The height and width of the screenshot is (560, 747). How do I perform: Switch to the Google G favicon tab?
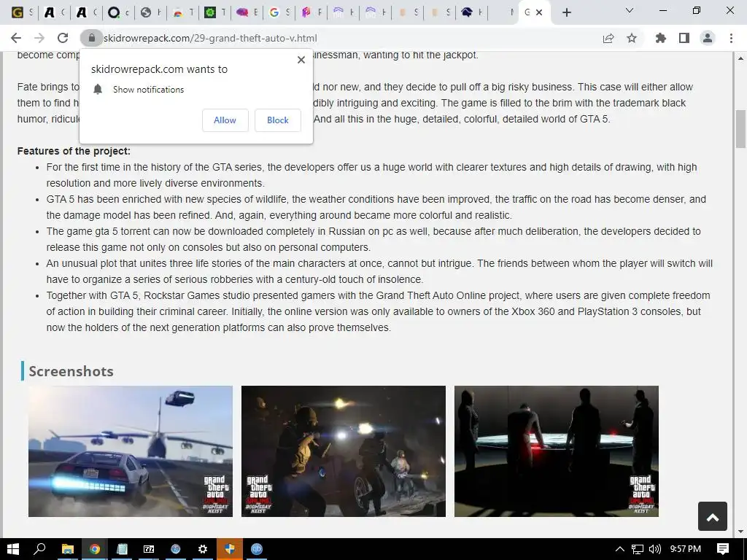coord(274,12)
